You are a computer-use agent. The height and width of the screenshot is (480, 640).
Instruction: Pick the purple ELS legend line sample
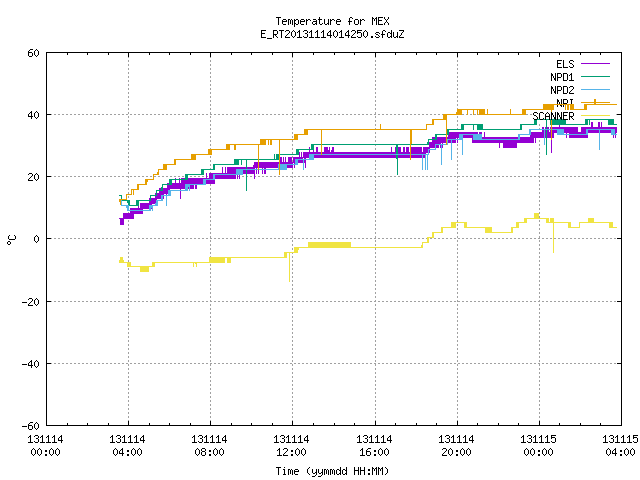(596, 64)
